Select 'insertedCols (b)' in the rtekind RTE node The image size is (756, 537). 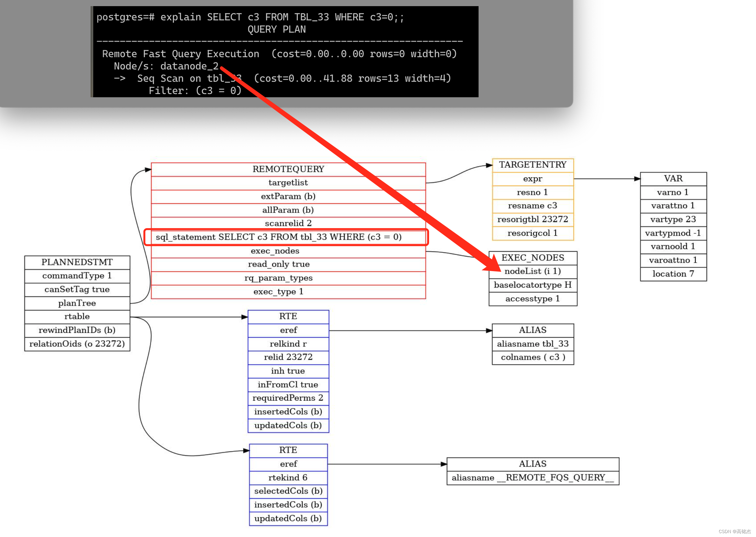point(288,505)
